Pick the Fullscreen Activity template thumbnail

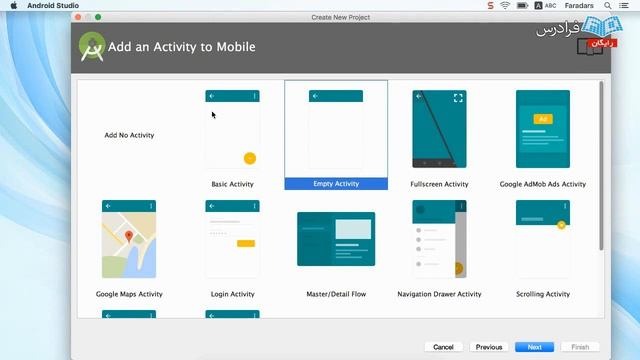coord(439,129)
